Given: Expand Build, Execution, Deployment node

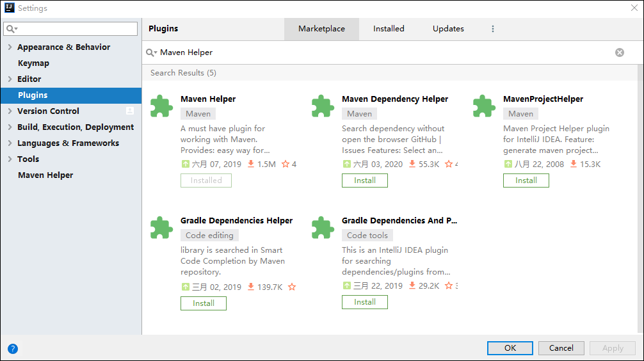Looking at the screenshot, I should 10,127.
